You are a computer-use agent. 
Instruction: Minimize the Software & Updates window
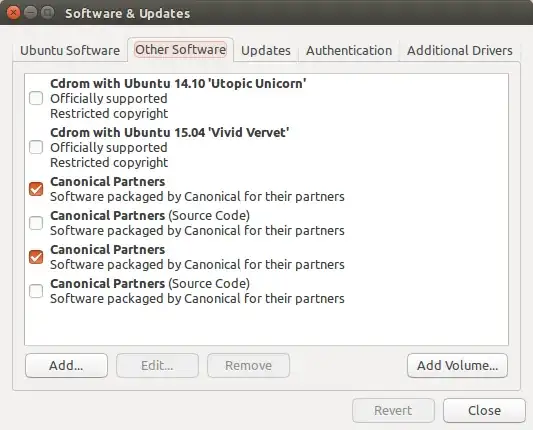click(30, 13)
